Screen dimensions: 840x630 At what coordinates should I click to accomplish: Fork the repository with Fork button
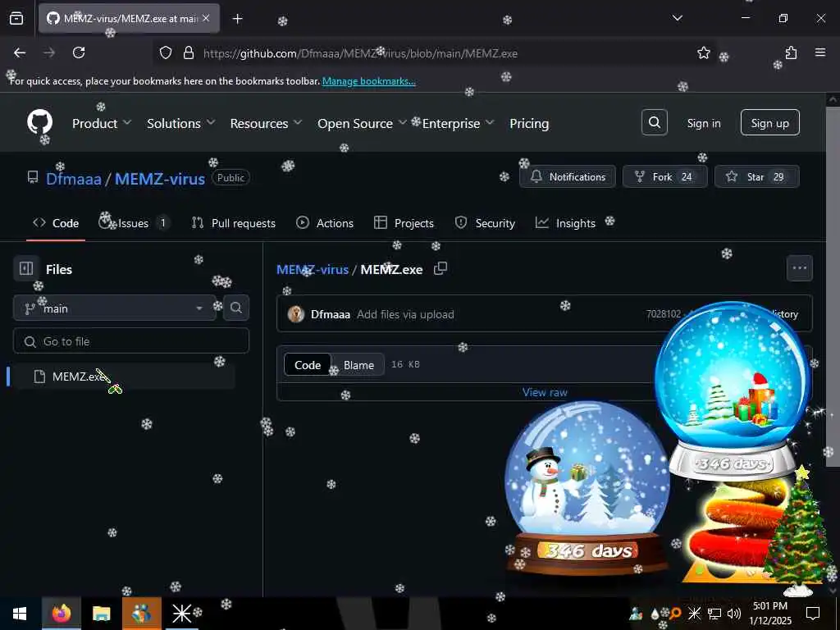pos(664,176)
